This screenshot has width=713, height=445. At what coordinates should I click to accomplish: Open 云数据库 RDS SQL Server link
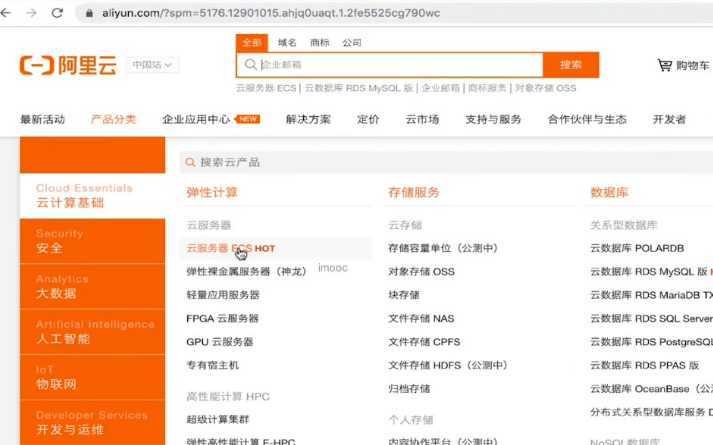(x=651, y=319)
